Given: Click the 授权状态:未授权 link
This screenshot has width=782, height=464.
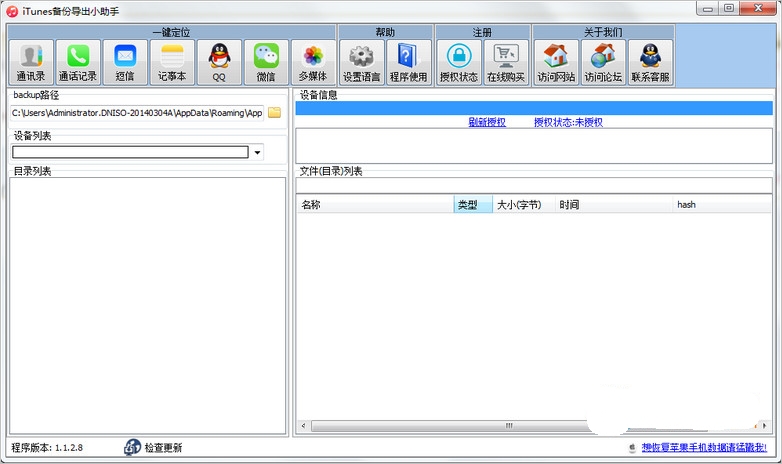Looking at the screenshot, I should tap(568, 122).
